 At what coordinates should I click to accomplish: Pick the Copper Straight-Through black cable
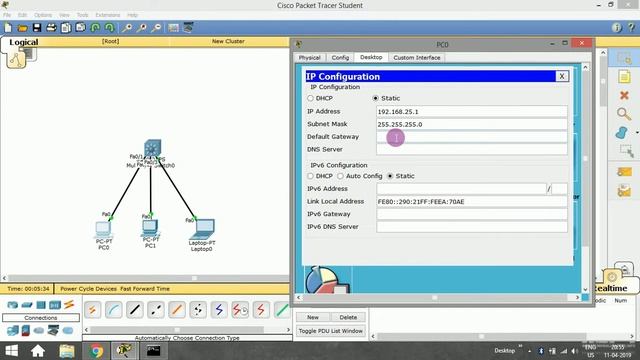(135, 310)
